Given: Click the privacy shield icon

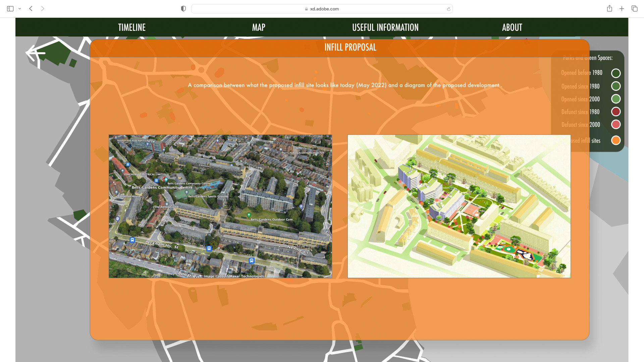Looking at the screenshot, I should [x=183, y=9].
